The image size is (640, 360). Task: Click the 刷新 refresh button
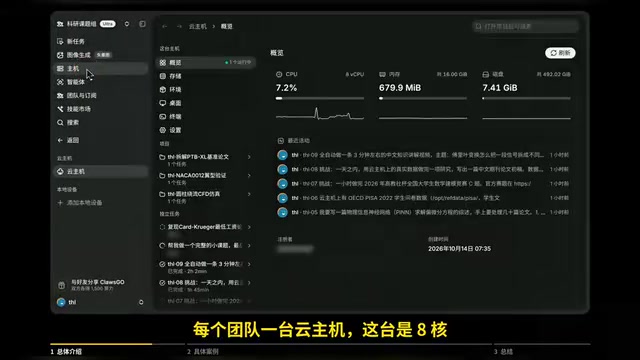[560, 53]
